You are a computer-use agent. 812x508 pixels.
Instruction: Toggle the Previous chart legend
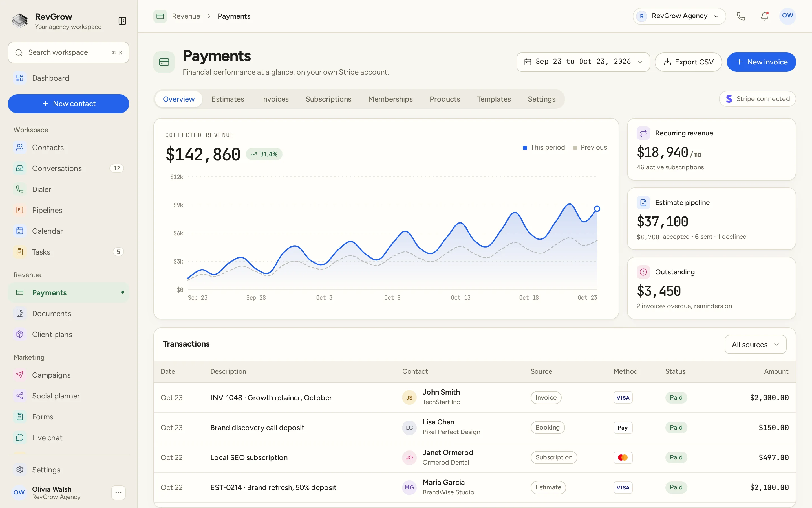coord(590,148)
